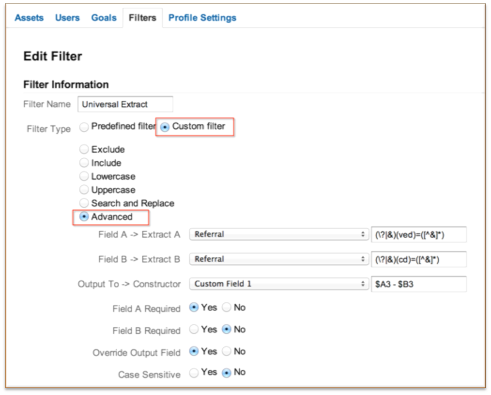Click the Field A -> Extract A label

139,235
